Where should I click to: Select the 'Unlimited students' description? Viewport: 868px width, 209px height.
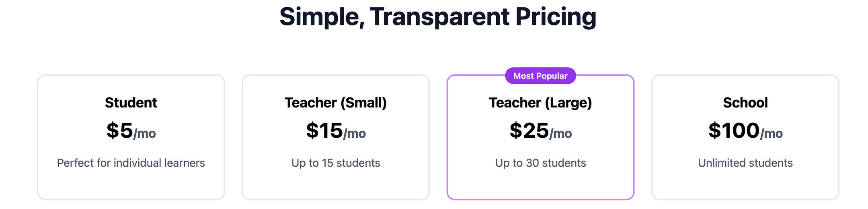(x=745, y=163)
